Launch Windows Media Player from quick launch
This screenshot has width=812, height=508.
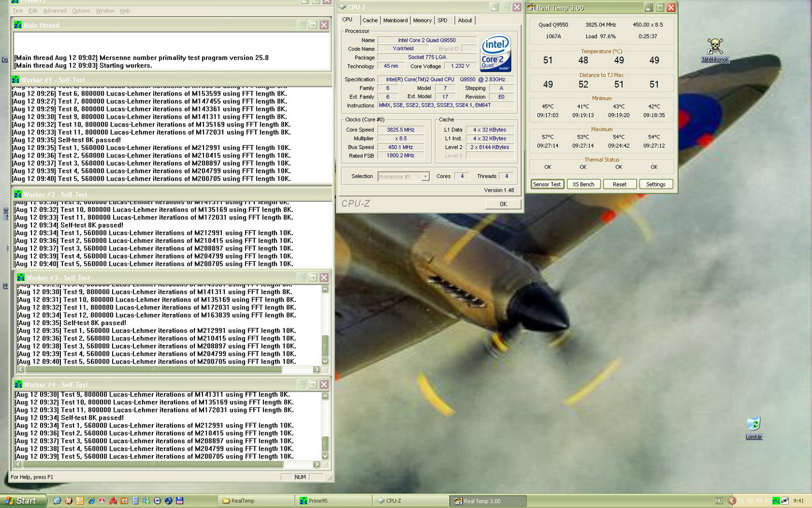pyautogui.click(x=157, y=501)
